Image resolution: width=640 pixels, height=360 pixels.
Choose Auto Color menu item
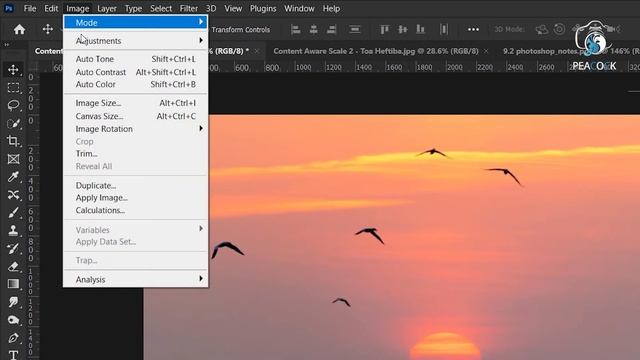tap(136, 84)
